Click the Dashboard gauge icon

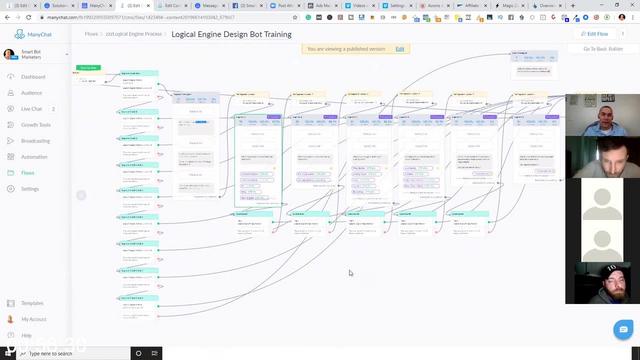tap(11, 77)
